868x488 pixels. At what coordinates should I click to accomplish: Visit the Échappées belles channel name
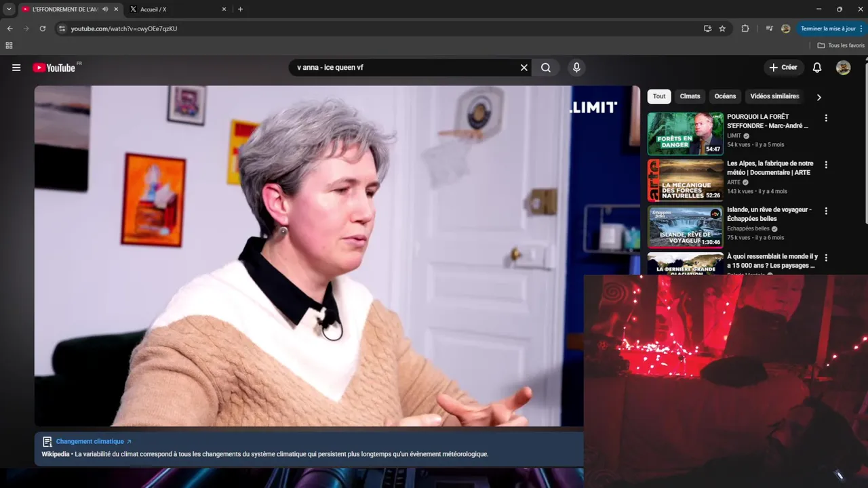tap(748, 229)
